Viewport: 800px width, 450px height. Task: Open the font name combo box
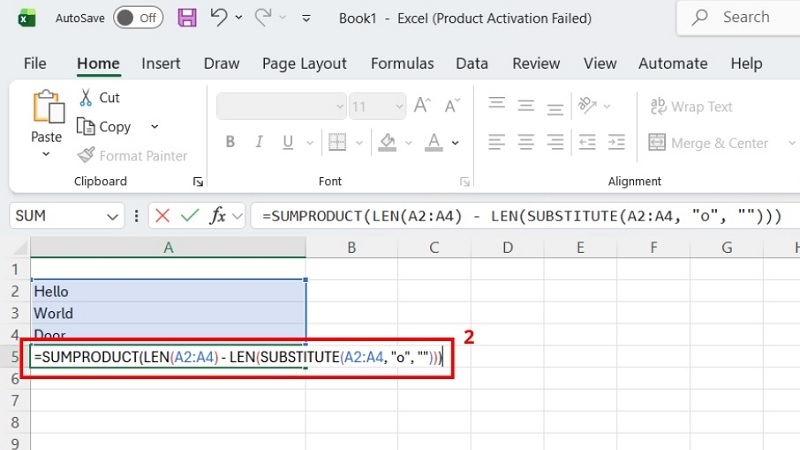tap(281, 106)
